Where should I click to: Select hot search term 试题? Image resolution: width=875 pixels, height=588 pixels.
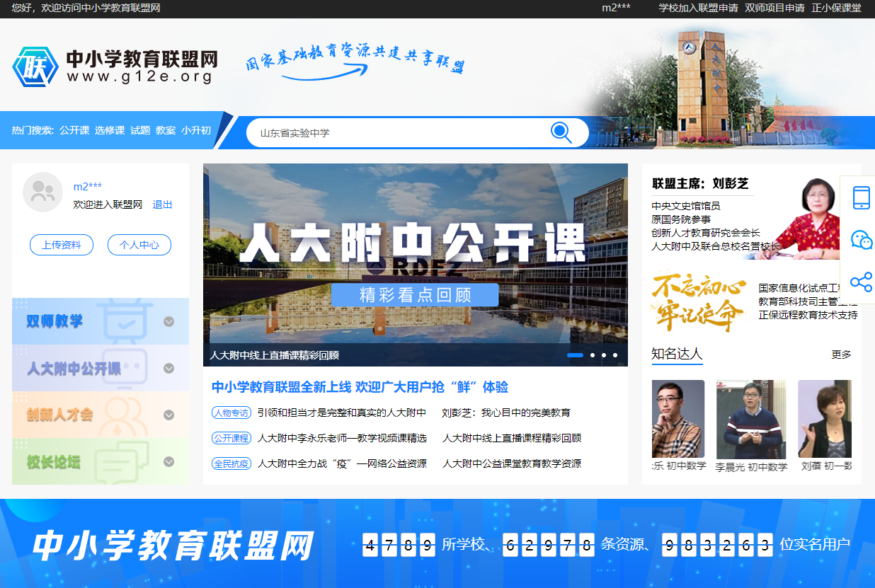pos(140,130)
